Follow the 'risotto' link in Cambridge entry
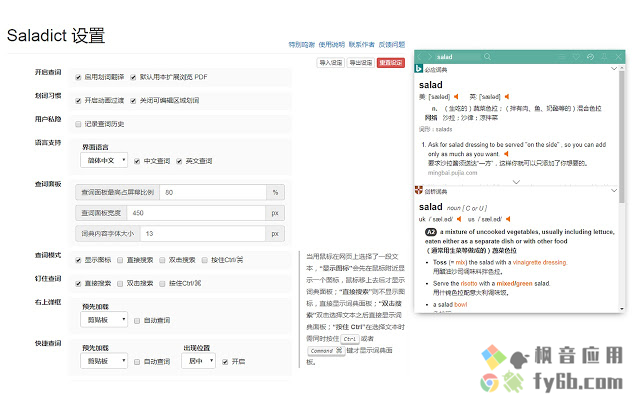 coord(469,283)
